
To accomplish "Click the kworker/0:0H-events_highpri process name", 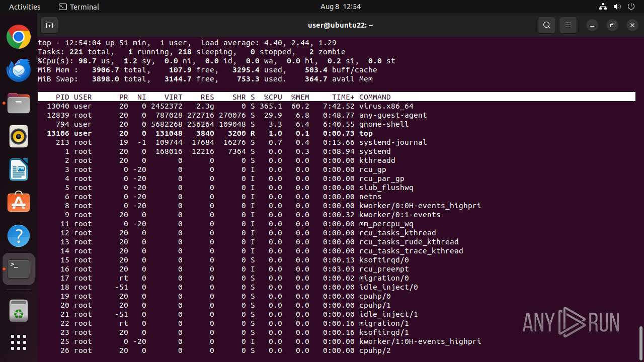I will [420, 206].
